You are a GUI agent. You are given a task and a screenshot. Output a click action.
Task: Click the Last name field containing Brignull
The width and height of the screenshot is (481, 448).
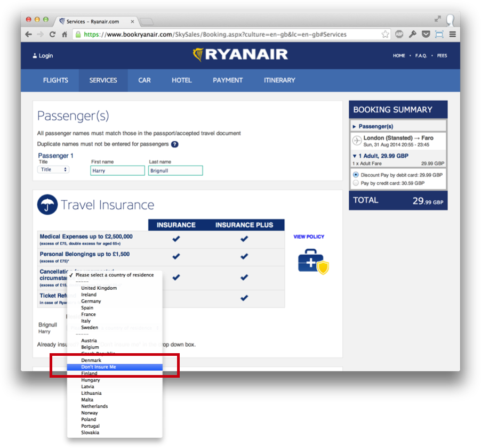coord(175,170)
